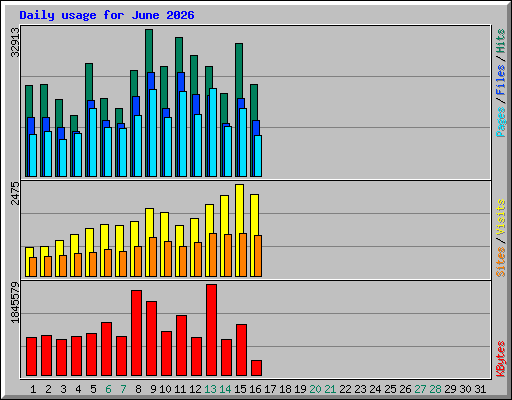Click day 15 on the x-axis

coord(240,389)
